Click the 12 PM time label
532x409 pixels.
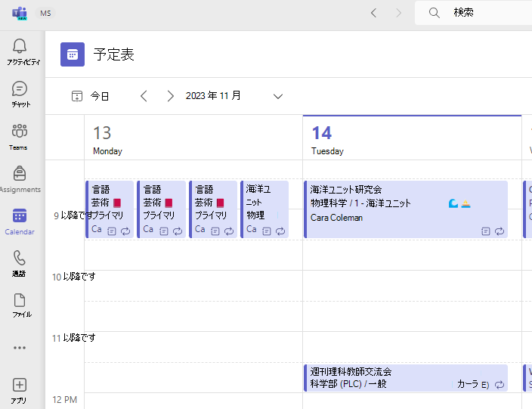(65, 399)
